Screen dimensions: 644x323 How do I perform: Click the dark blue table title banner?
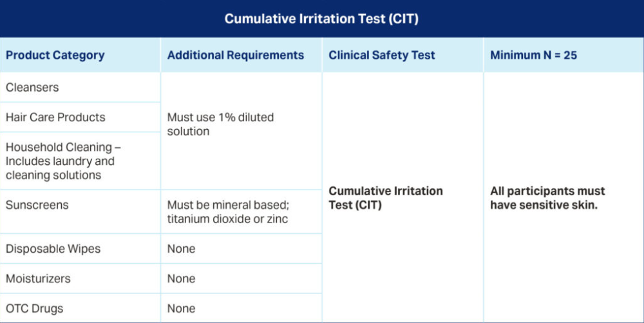coord(321,19)
